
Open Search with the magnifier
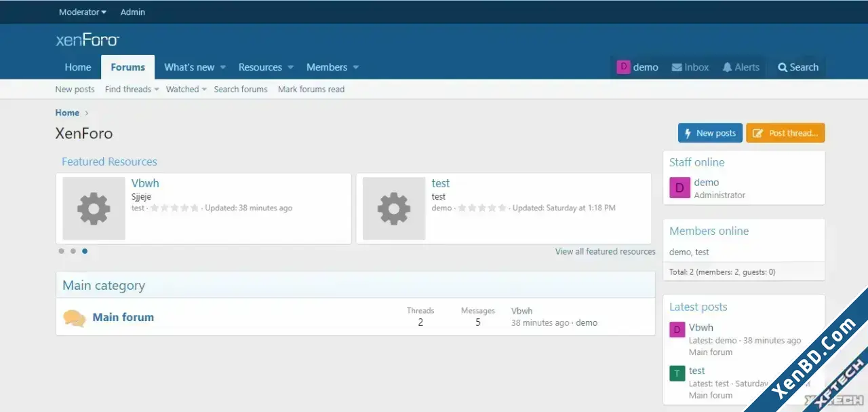(x=798, y=67)
